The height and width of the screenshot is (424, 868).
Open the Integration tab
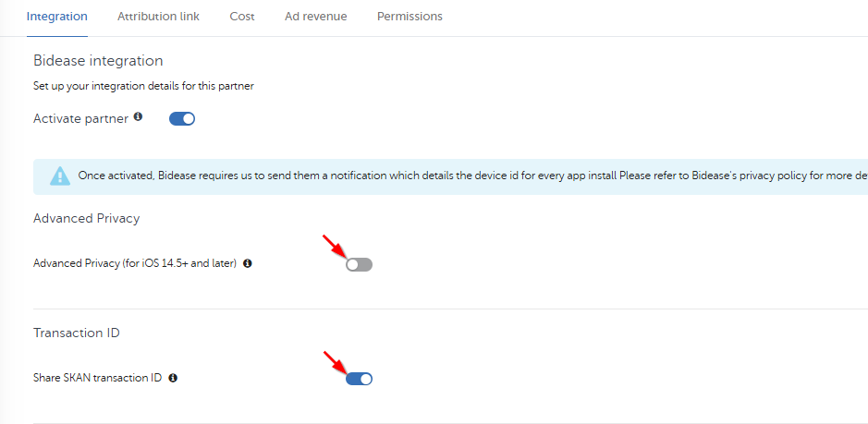[57, 17]
